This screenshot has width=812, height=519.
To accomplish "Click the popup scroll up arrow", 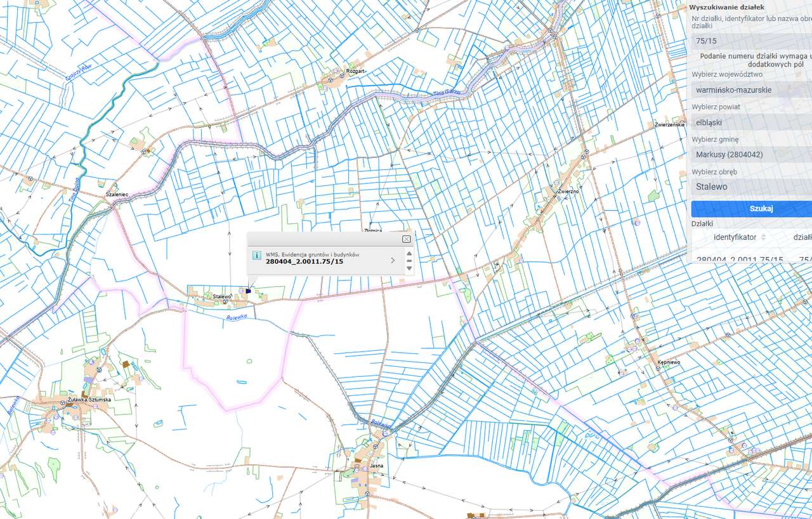I will 409,253.
